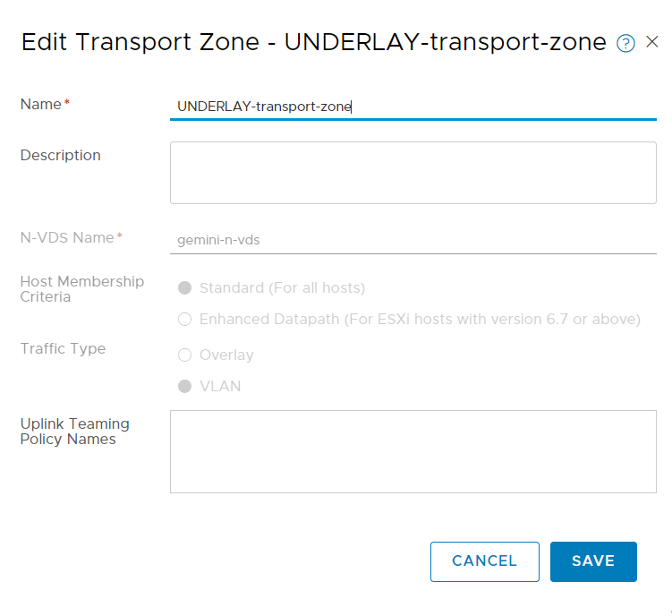Focus the Description text area
Screen dimensions: 672x616
(x=413, y=172)
